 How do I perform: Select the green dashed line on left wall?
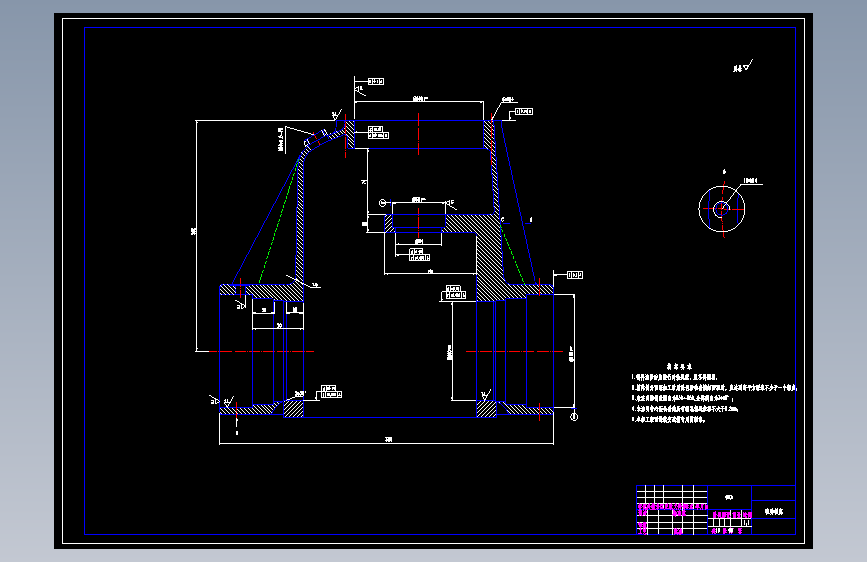pyautogui.click(x=280, y=221)
